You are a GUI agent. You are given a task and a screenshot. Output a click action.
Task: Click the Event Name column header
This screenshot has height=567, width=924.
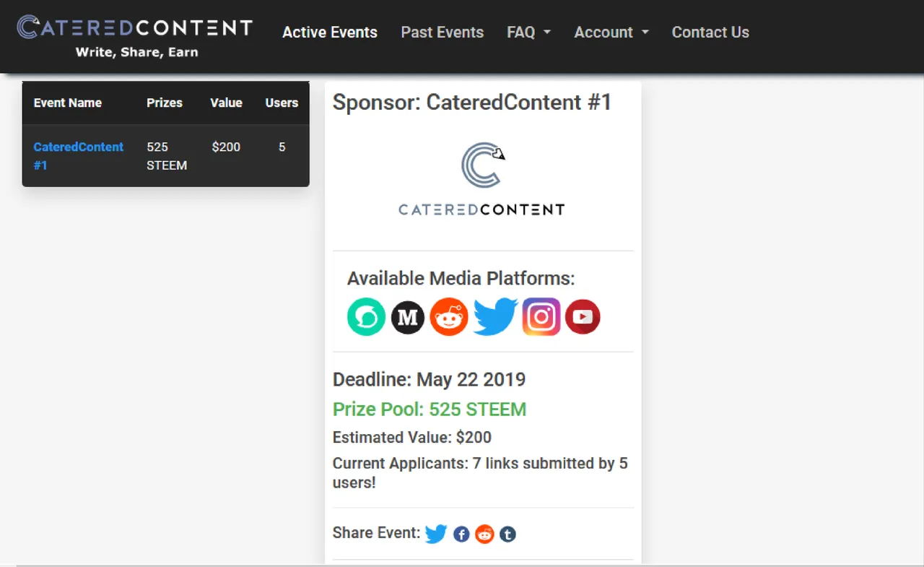point(68,103)
